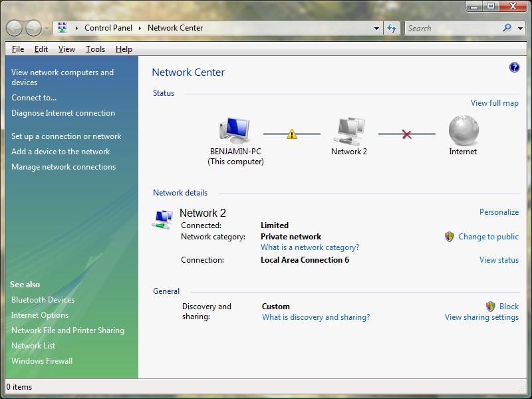Viewport: 532px width, 399px height.
Task: Click What is discovery and sharing? link
Action: [x=316, y=317]
